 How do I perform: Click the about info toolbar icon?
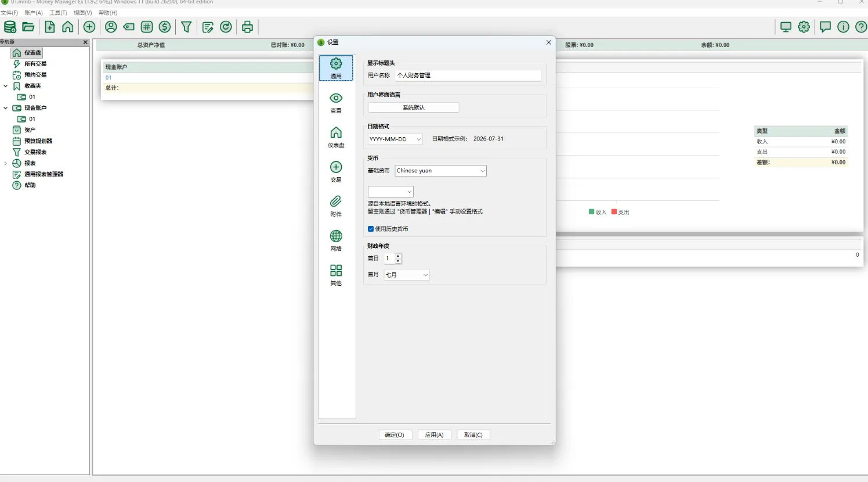pos(844,27)
